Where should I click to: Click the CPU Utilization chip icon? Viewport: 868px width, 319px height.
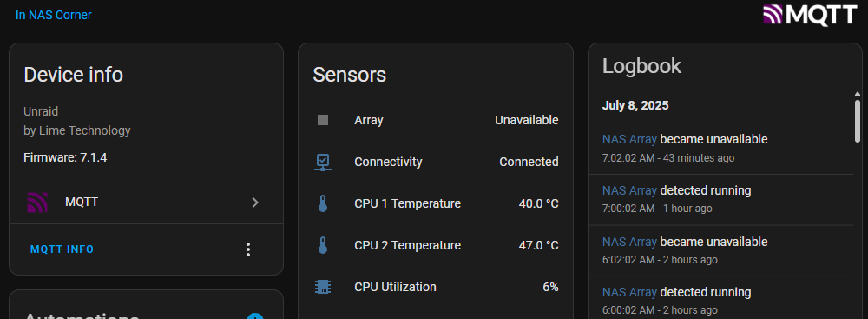(323, 287)
